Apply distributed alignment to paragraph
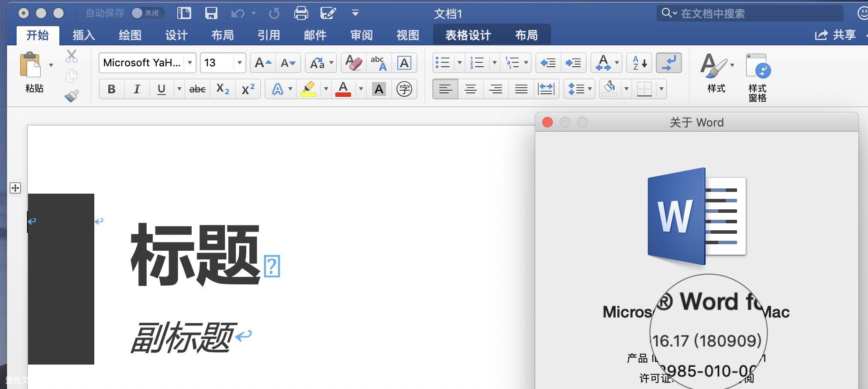Screen dimensions: 868x389 [x=547, y=89]
